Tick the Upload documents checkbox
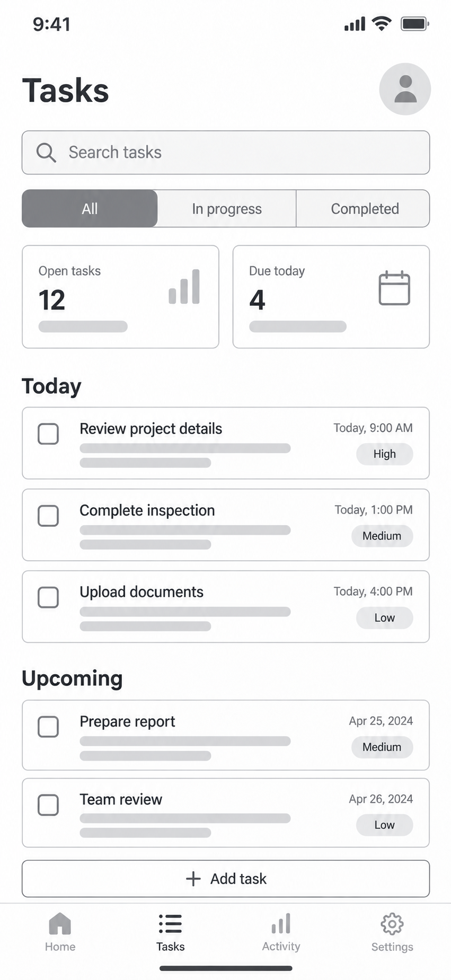Viewport: 451px width, 980px height. click(48, 597)
